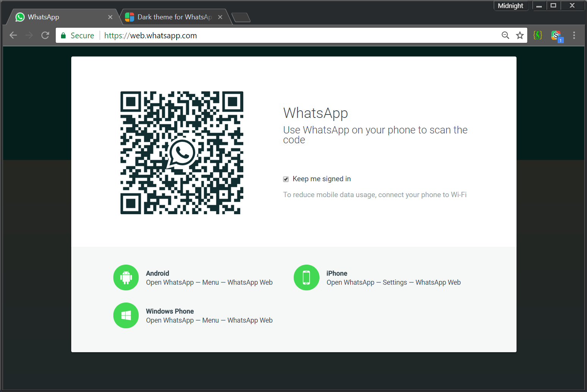The height and width of the screenshot is (392, 587).
Task: Open the extension icon with blue 1 badge
Action: point(557,36)
